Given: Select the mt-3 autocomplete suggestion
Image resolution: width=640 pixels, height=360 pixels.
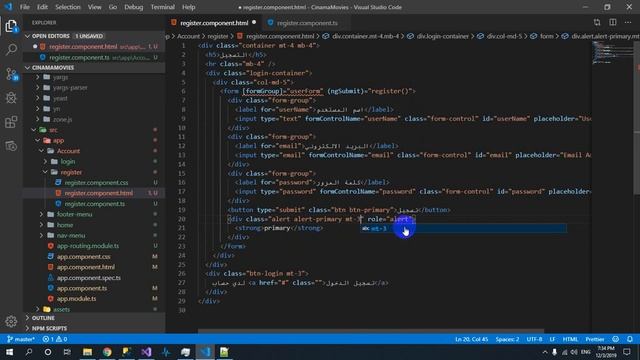Looking at the screenshot, I should click(x=463, y=229).
